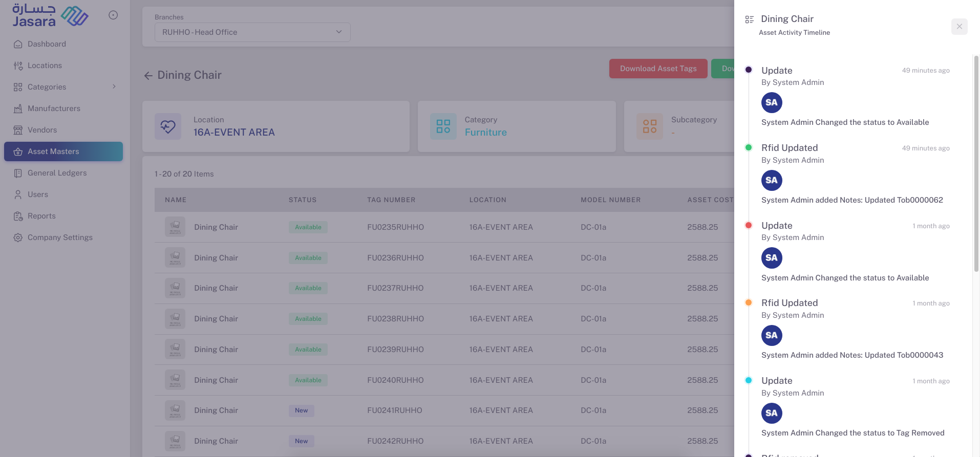Close the Asset Activity Timeline panel
The image size is (980, 457).
click(x=959, y=27)
